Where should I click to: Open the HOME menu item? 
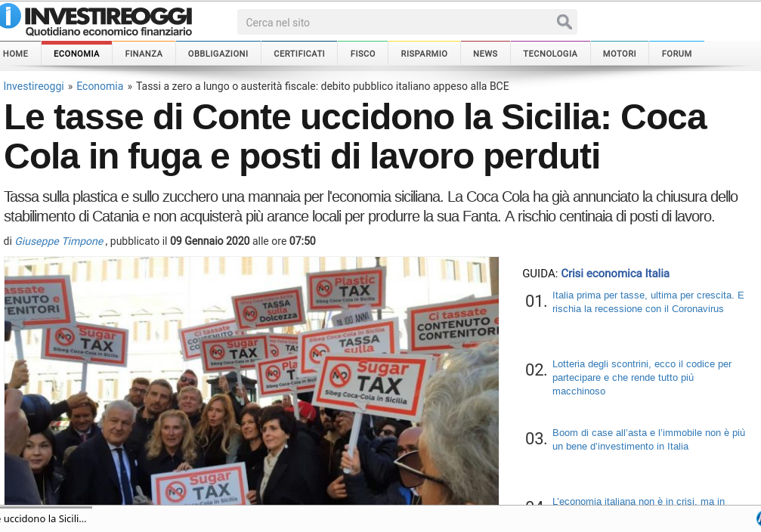coord(16,54)
